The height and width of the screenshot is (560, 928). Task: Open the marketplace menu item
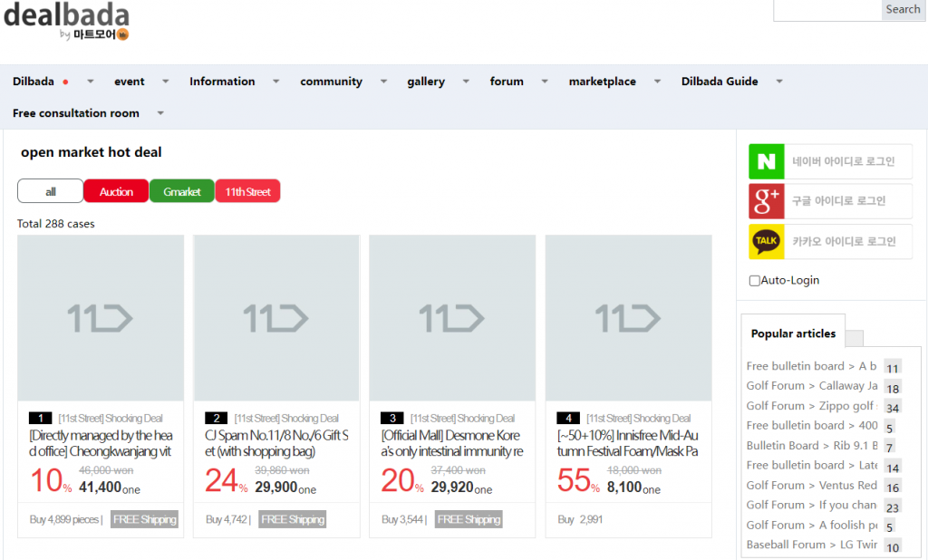point(603,81)
